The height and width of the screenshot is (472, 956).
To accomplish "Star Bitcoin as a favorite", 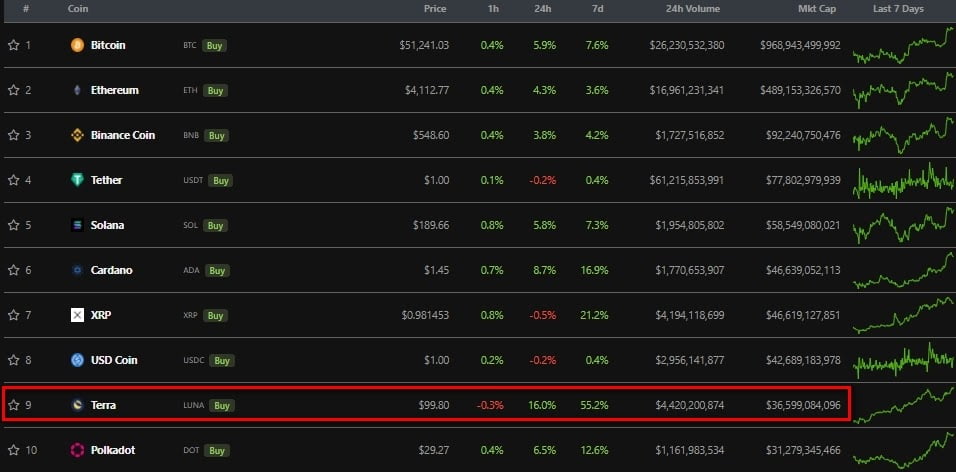I will [x=14, y=45].
